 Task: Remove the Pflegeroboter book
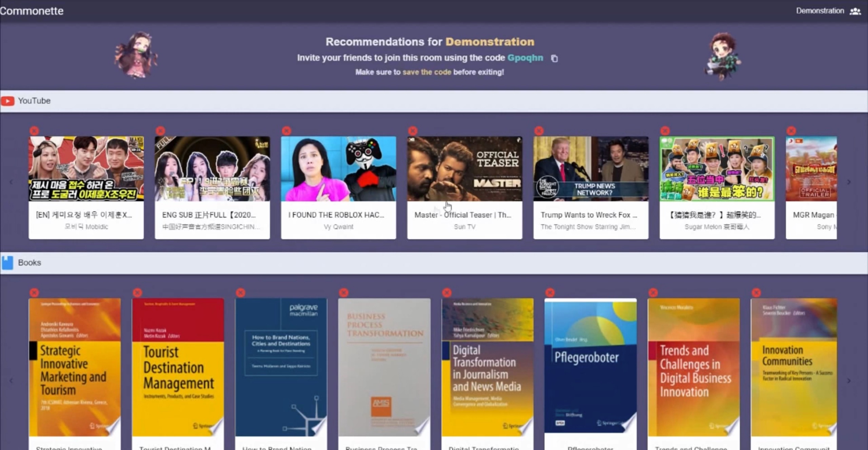[x=550, y=292]
